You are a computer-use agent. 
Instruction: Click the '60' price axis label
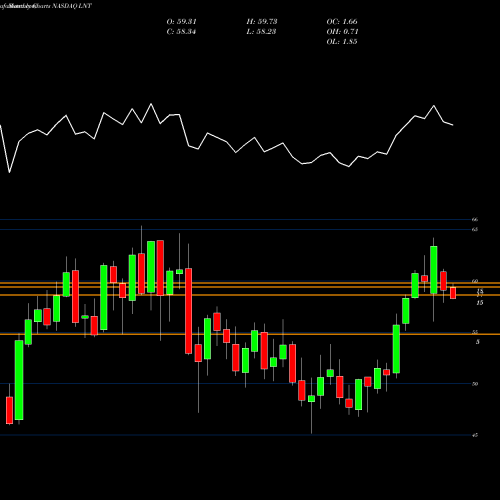475,281
